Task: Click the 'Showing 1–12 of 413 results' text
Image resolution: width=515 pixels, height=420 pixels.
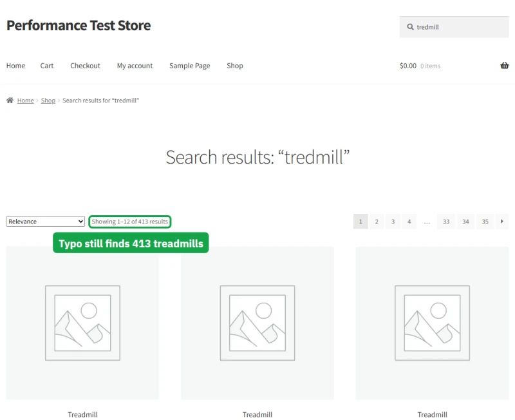Action: pos(130,222)
